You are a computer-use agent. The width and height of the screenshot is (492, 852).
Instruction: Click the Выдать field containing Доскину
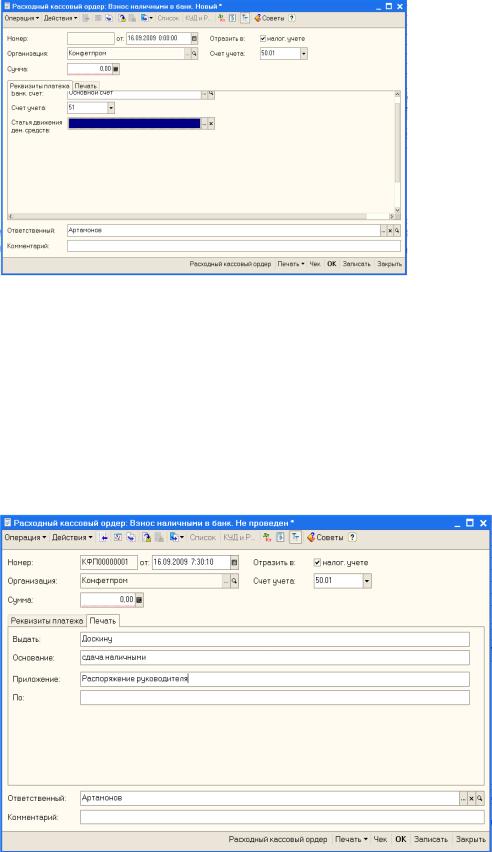275,639
